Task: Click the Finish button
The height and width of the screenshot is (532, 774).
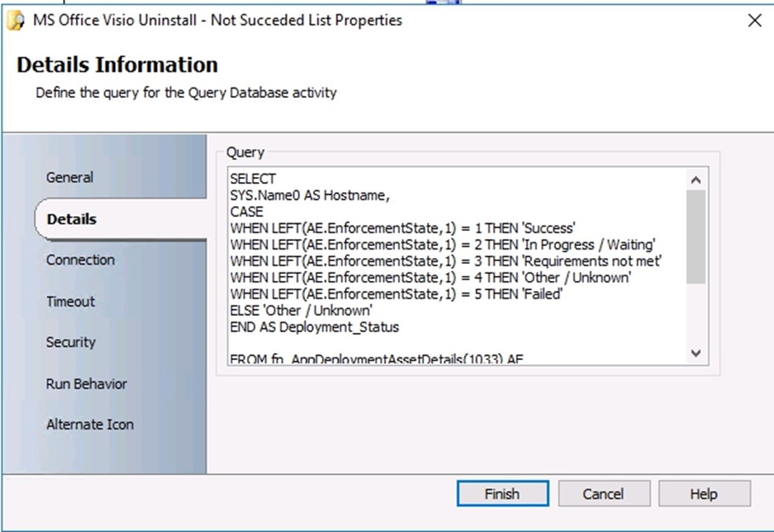Action: (x=502, y=494)
